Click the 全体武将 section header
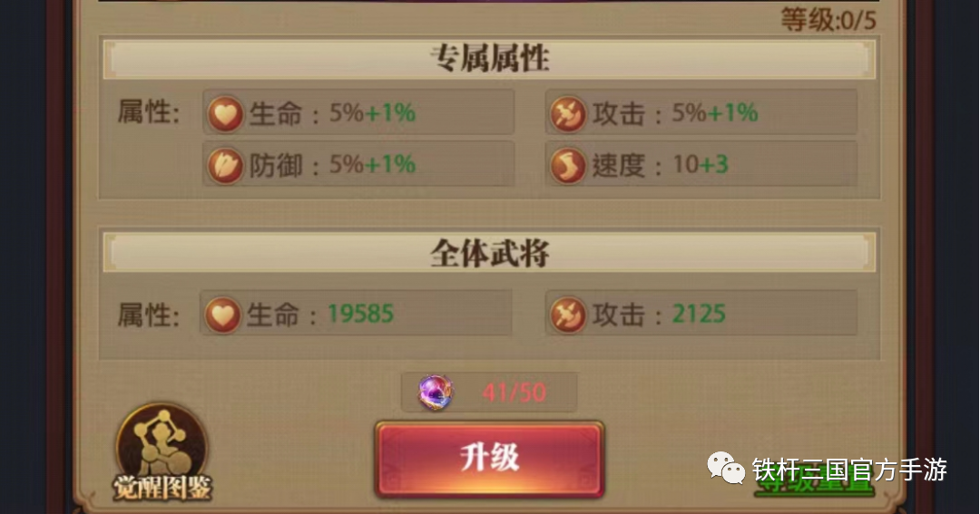980x514 pixels. click(489, 253)
